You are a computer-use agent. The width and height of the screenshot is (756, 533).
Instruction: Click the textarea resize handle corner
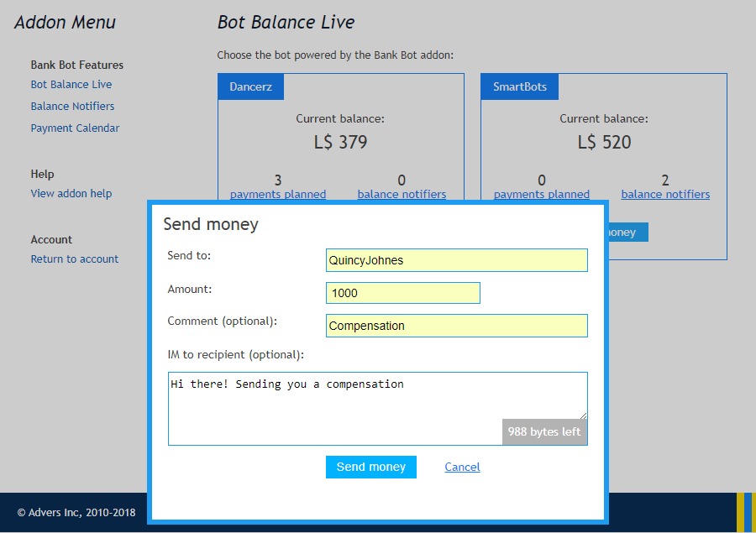click(x=584, y=415)
